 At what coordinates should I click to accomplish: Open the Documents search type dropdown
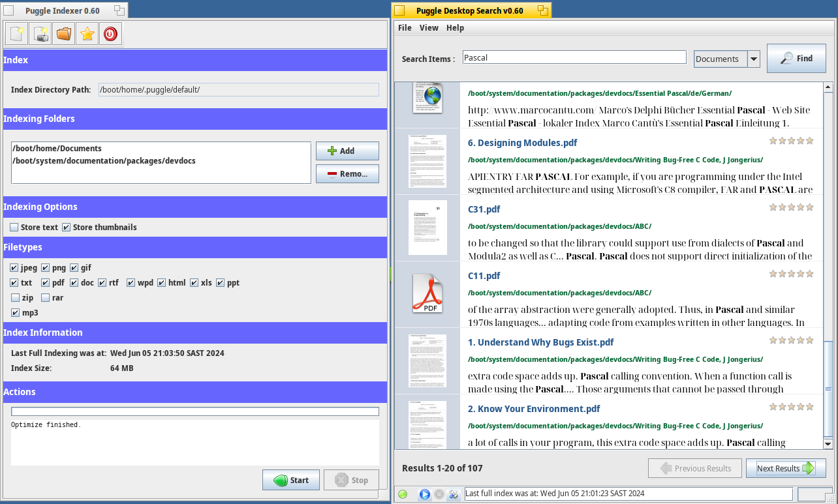[727, 59]
